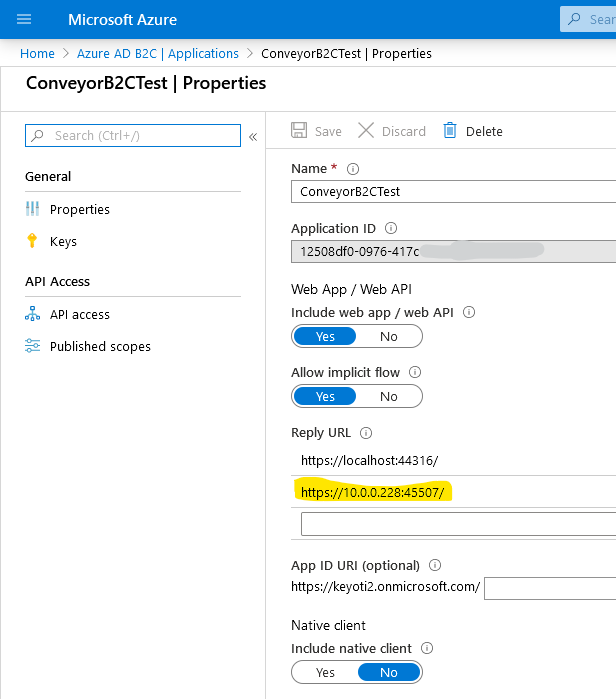616x699 pixels.
Task: Show info tooltip for Reply URL
Action: coord(366,433)
